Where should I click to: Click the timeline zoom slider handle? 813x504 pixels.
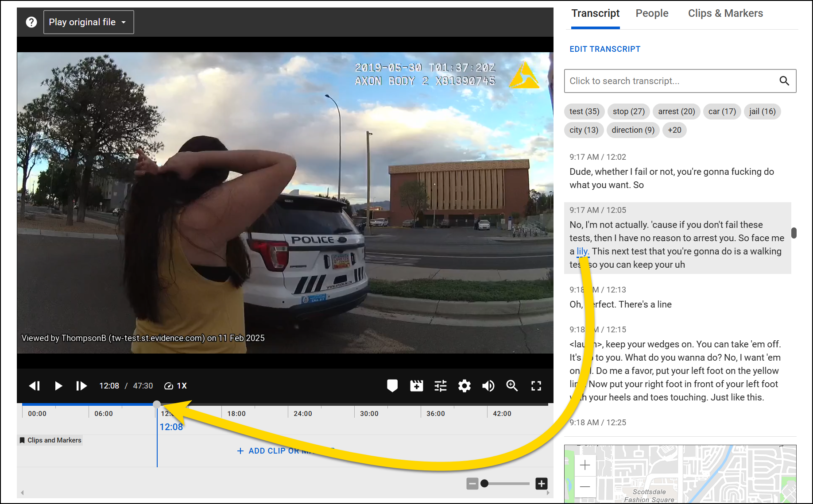[484, 484]
